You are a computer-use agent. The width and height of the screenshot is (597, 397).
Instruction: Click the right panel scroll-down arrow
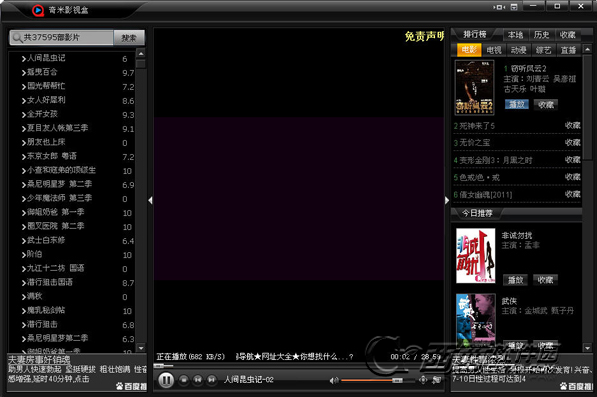tap(587, 348)
